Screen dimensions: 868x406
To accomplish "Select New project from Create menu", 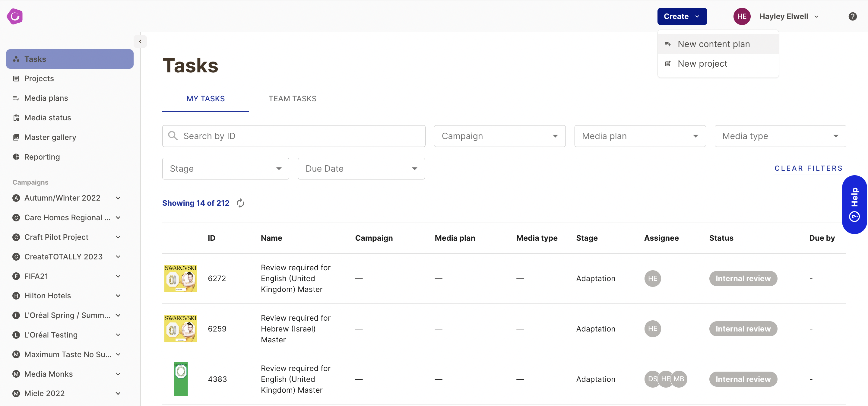I will [702, 64].
